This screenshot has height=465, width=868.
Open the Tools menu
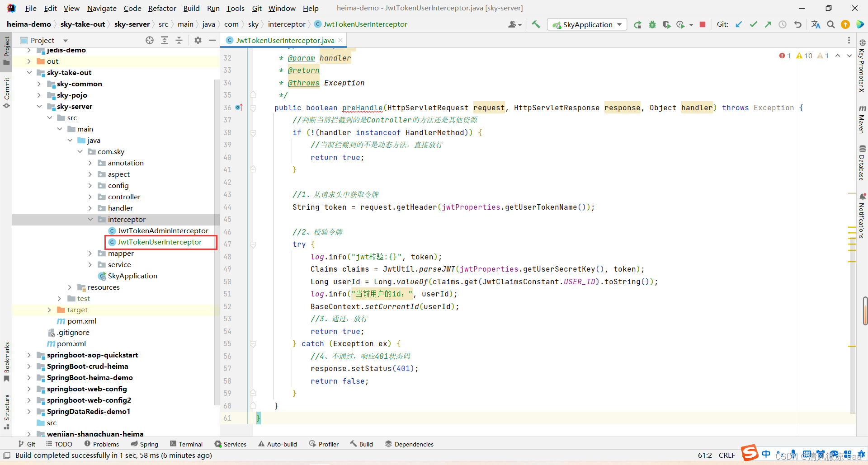(235, 8)
